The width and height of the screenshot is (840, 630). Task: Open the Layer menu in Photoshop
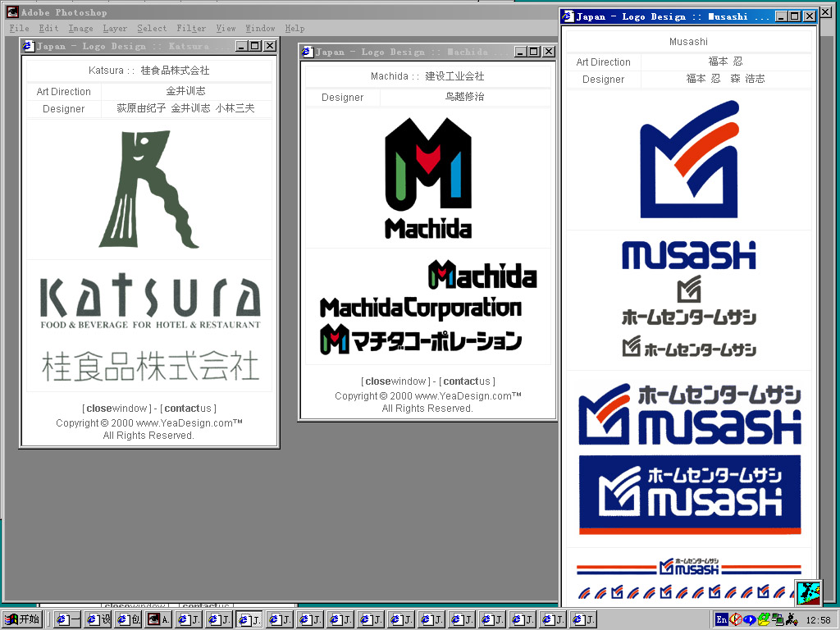click(x=115, y=29)
